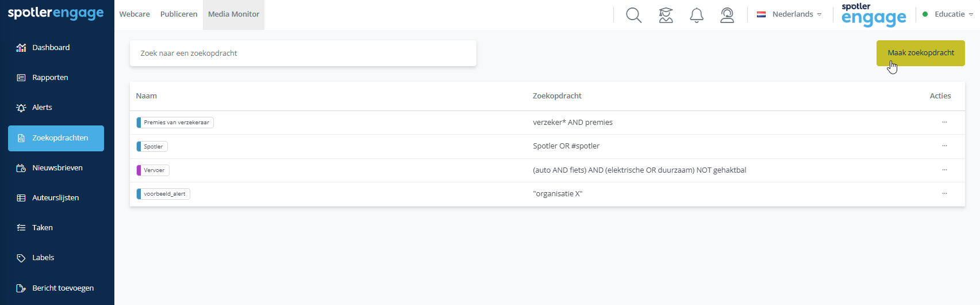The width and height of the screenshot is (980, 305).
Task: Focus the Zoek naar een zoekopdracht field
Action: point(303,53)
